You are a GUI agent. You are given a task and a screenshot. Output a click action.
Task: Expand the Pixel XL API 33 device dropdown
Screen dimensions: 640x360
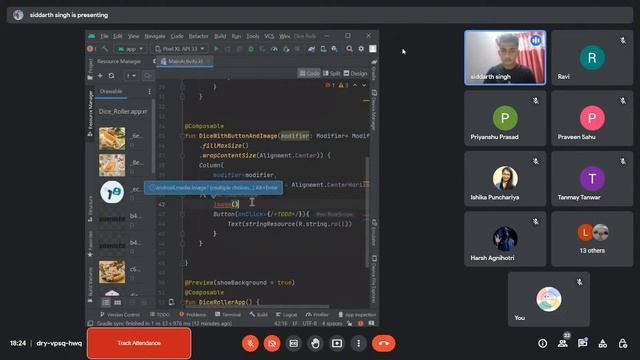point(180,49)
